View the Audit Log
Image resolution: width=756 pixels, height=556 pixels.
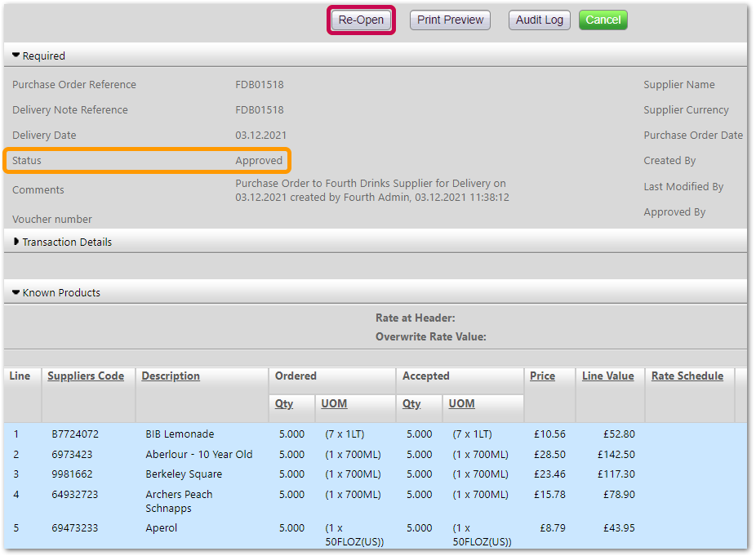(539, 20)
